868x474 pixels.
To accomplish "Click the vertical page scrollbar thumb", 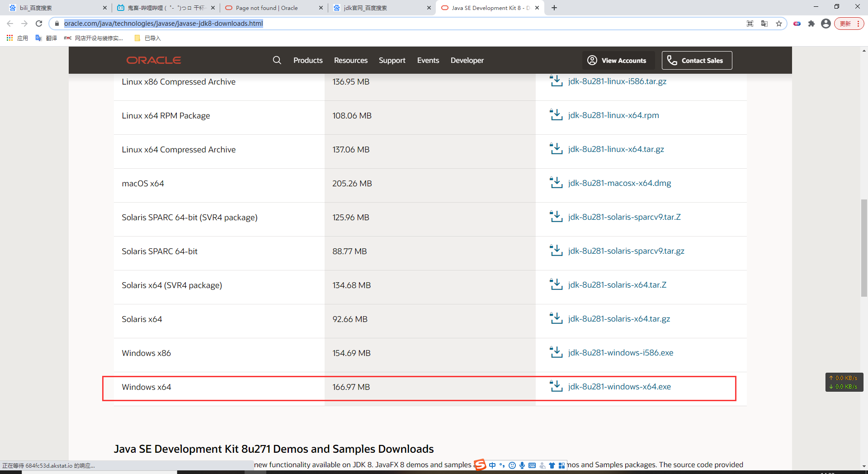I will (864, 248).
